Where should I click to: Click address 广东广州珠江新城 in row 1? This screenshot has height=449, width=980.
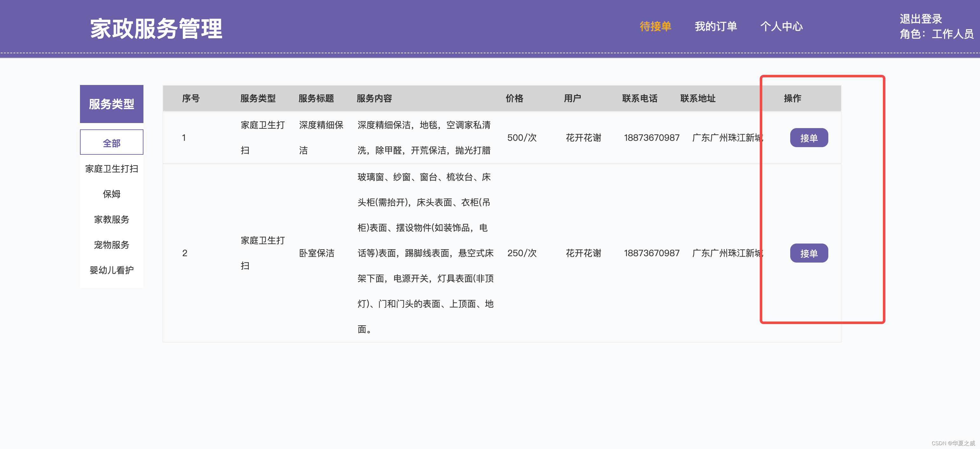point(727,138)
